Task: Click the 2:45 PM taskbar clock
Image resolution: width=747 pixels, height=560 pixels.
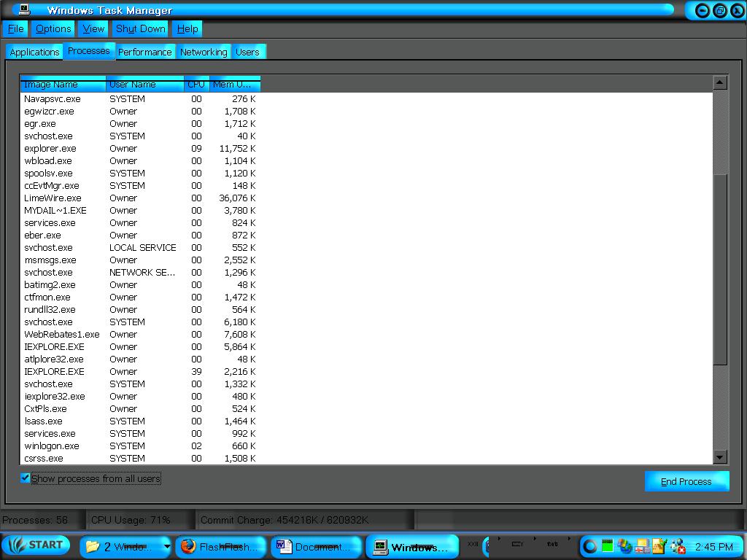Action: [713, 546]
